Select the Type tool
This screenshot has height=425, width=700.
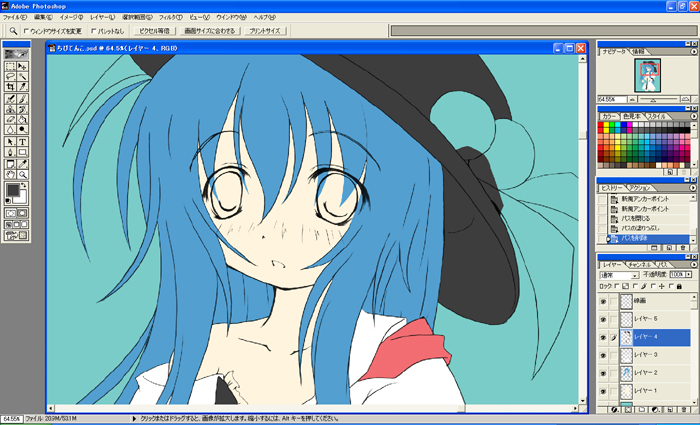22,142
